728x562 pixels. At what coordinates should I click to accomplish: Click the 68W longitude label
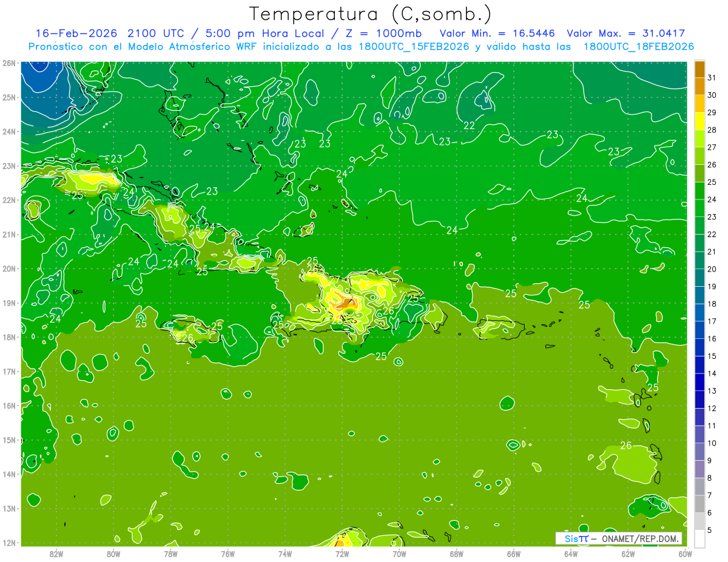[x=456, y=553]
